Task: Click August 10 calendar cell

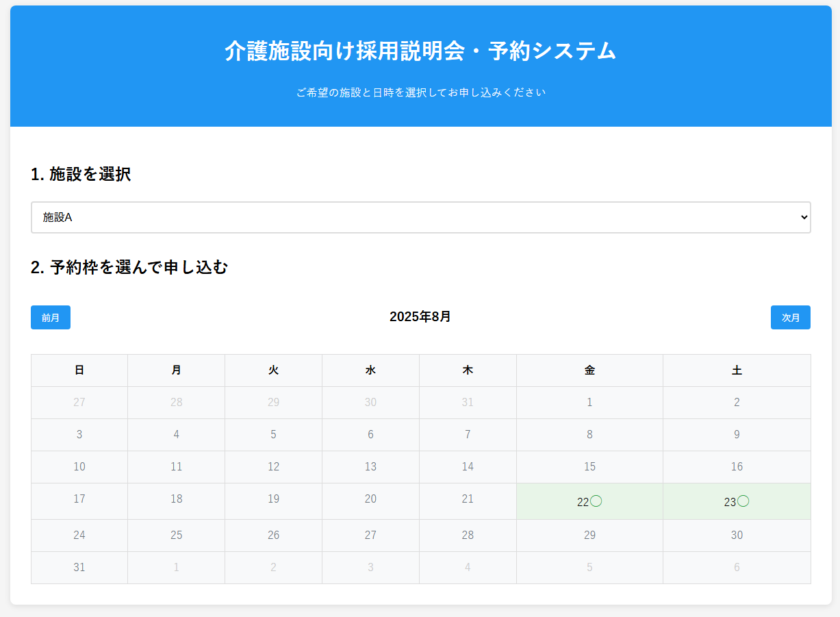Action: [79, 467]
